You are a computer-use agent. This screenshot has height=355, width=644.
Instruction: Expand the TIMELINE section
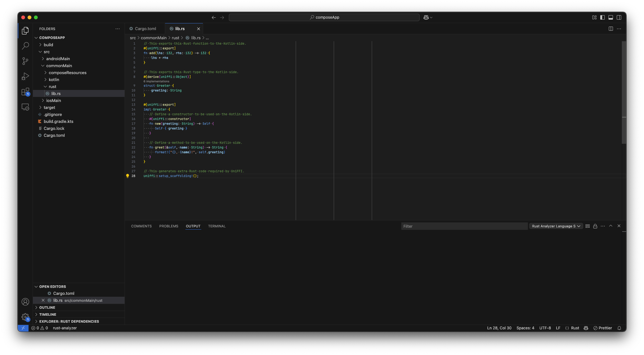[x=48, y=314]
